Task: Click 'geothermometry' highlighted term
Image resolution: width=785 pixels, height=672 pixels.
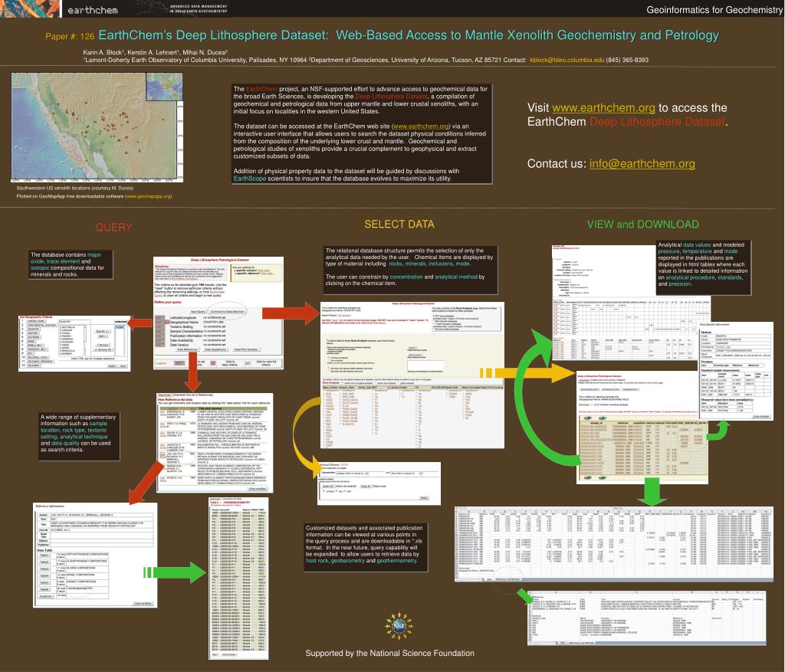Action: (396, 560)
